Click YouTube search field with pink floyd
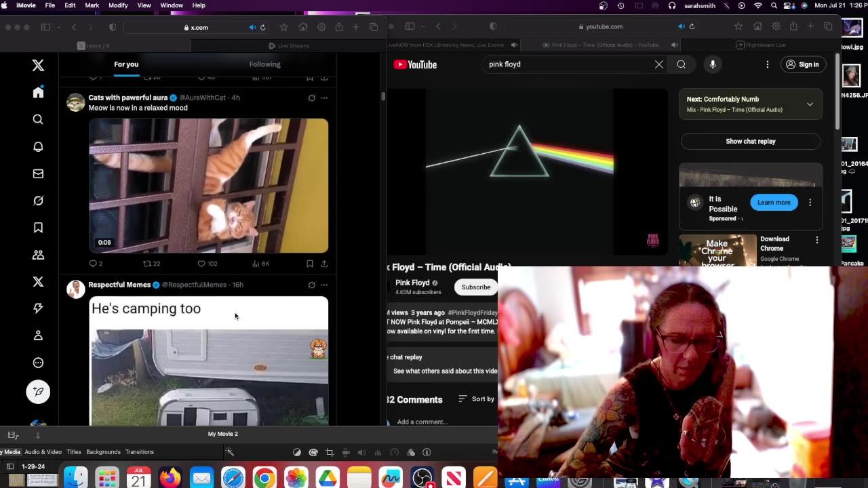The height and width of the screenshot is (488, 868). coord(568,64)
